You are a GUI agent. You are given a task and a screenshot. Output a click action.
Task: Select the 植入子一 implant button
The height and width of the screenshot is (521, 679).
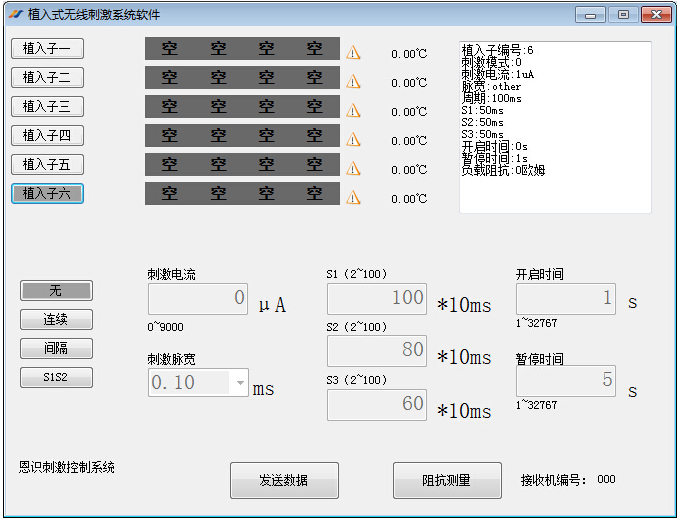pos(47,49)
